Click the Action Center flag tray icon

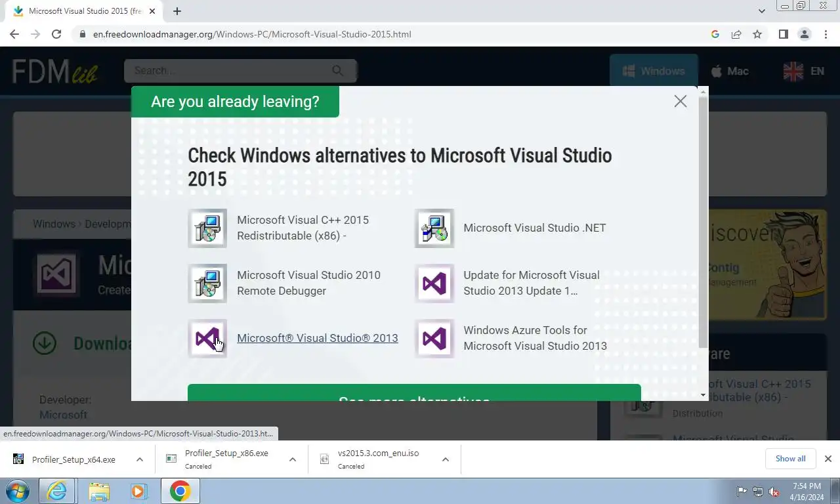click(x=742, y=492)
